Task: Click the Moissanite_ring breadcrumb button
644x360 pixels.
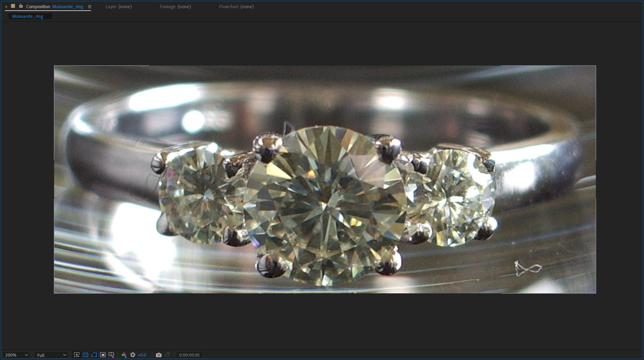Action: click(28, 16)
